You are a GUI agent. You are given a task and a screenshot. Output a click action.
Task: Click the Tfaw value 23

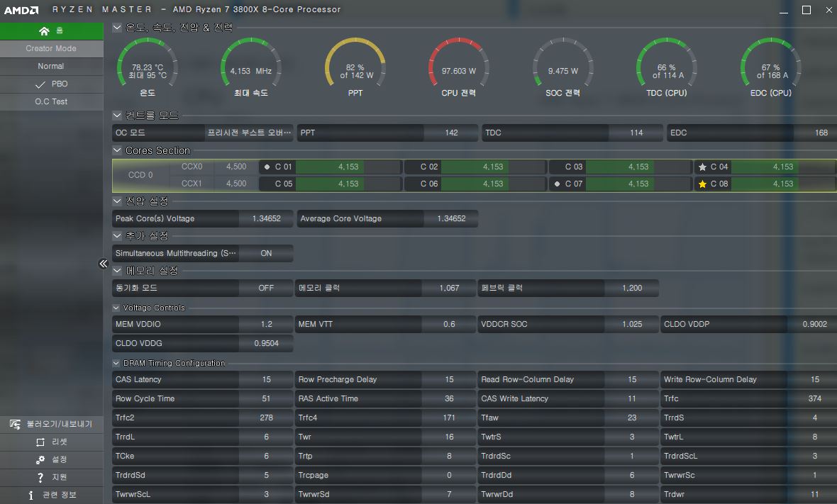coord(632,418)
